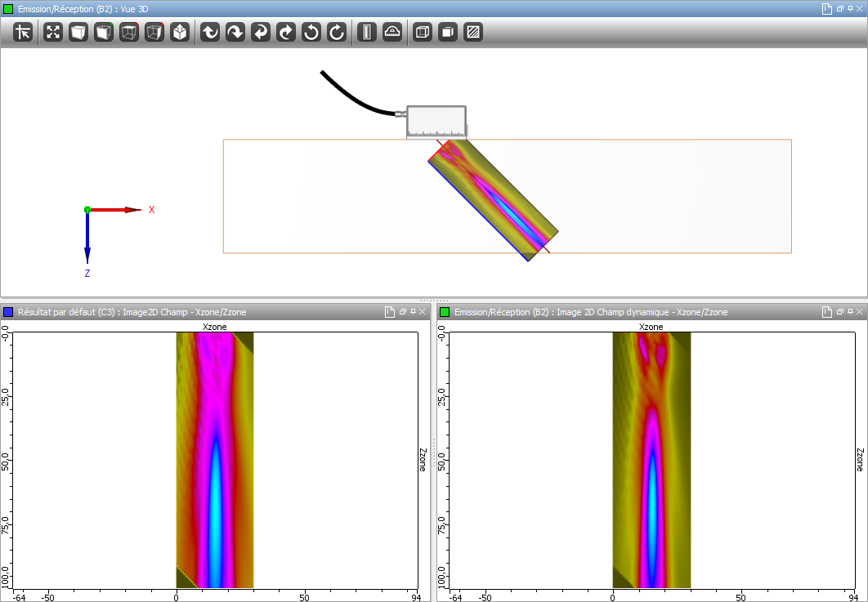Open document menu of Vue 3D panel
The image size is (868, 602).
tap(827, 8)
